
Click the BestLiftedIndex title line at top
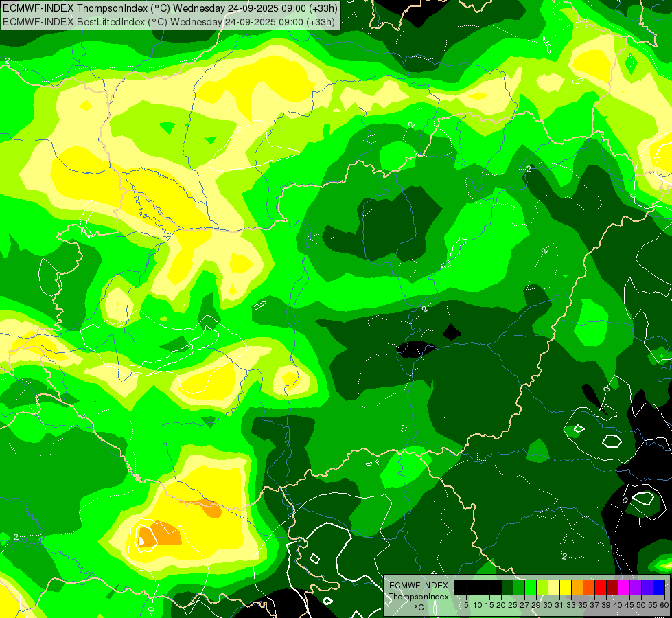pos(168,21)
